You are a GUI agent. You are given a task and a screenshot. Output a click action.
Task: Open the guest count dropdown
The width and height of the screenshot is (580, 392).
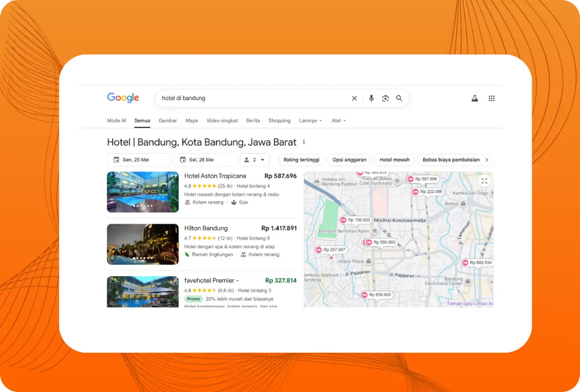click(254, 160)
